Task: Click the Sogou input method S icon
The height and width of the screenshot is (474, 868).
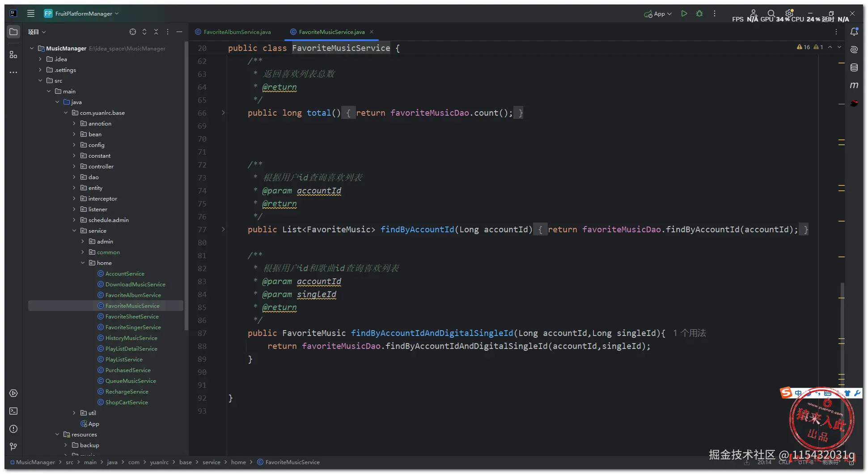Action: click(x=786, y=392)
